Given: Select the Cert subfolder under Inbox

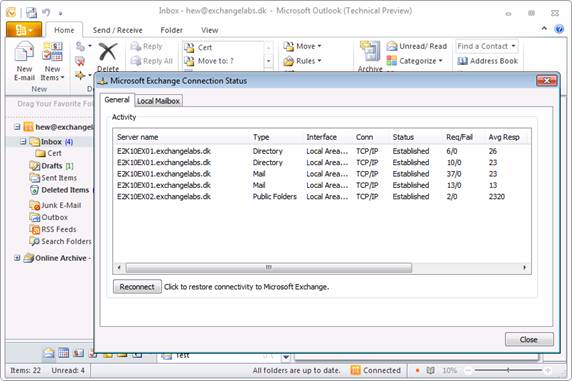Looking at the screenshot, I should point(49,153).
